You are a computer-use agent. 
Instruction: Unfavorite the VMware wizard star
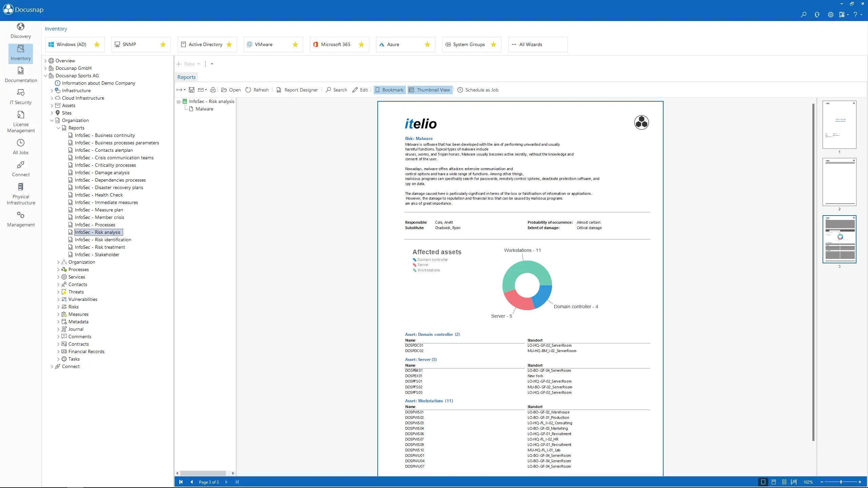(295, 44)
